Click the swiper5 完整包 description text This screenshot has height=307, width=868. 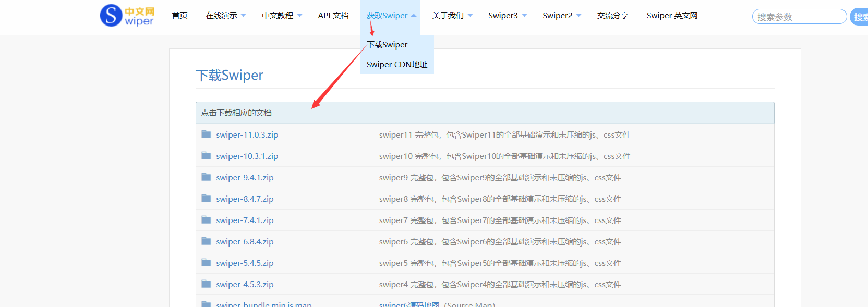point(500,263)
